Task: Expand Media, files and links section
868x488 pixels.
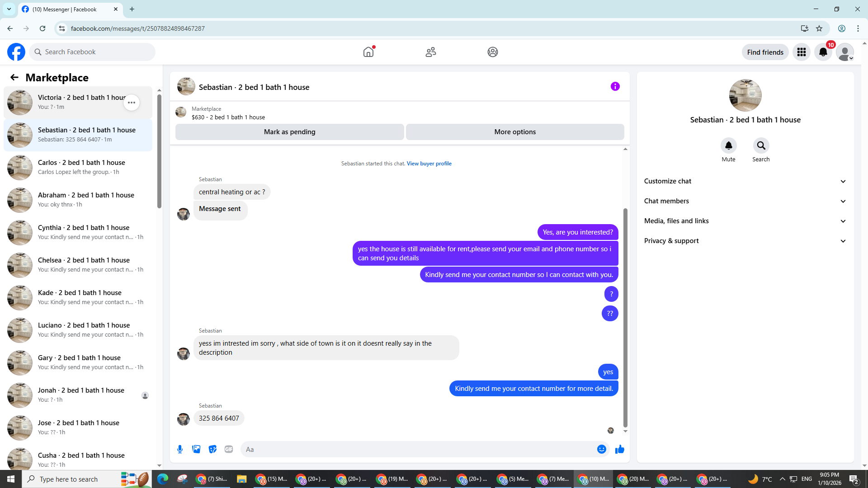Action: (745, 221)
